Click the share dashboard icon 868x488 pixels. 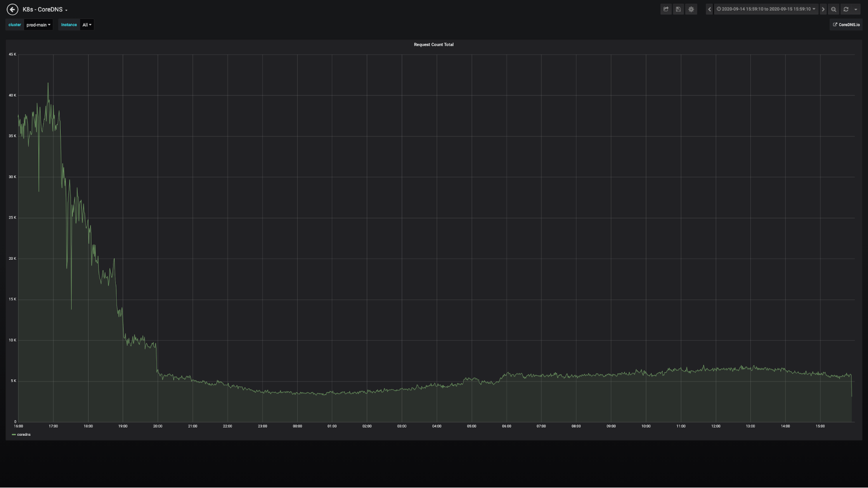coord(666,9)
